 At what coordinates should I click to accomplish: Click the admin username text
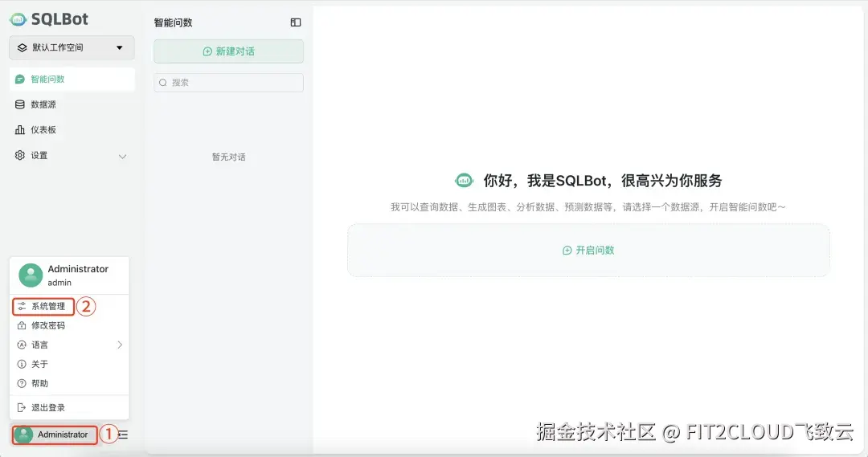(x=59, y=283)
